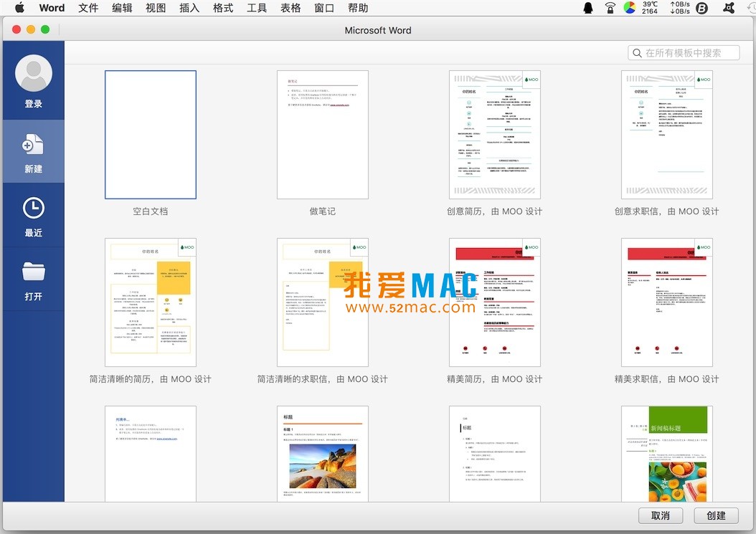Select the 创意求职信 MOO template thumbnail
Image resolution: width=756 pixels, height=534 pixels.
click(667, 135)
